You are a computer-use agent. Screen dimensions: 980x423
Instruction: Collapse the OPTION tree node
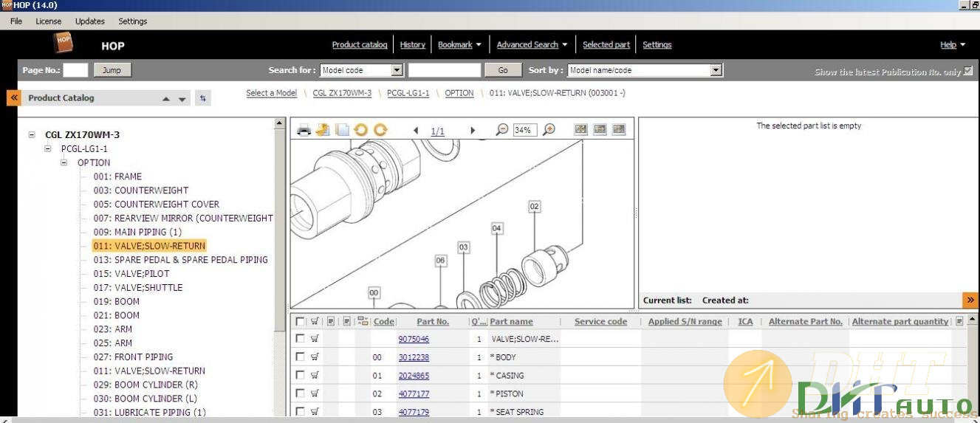(64, 162)
